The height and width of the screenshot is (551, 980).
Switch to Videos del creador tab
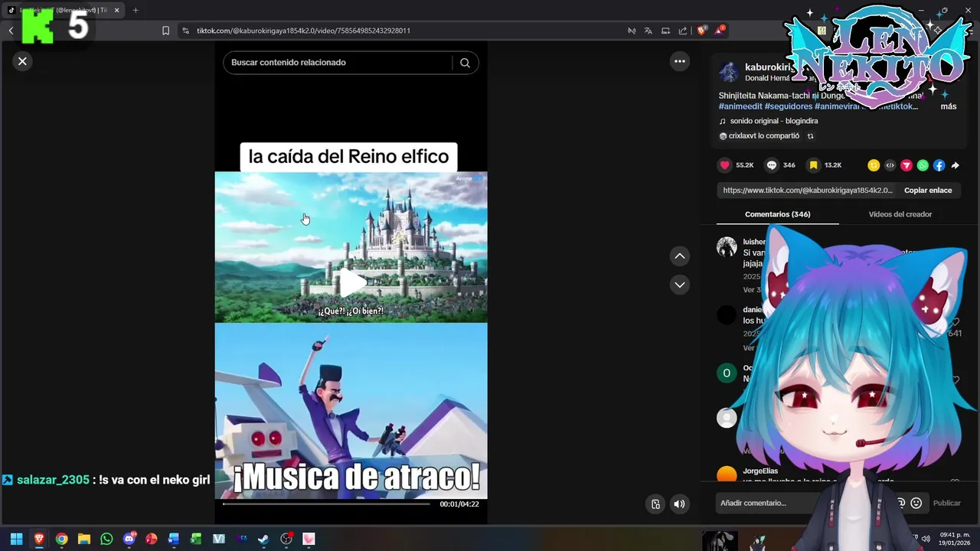pyautogui.click(x=900, y=214)
